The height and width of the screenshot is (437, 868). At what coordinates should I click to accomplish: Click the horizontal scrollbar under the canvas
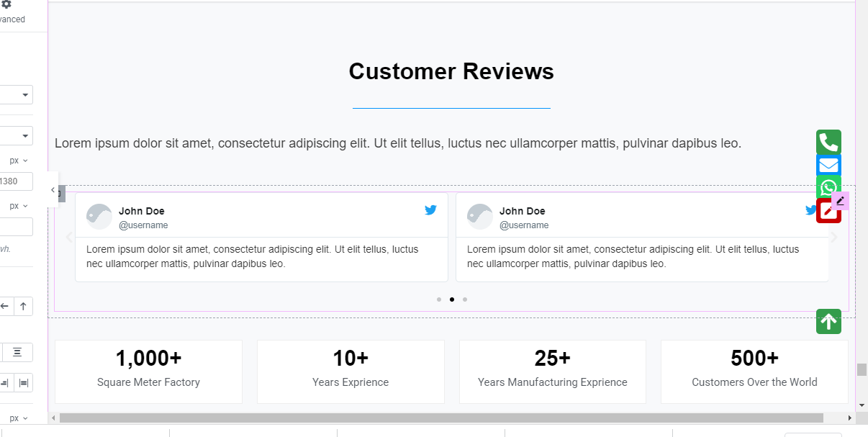point(441,418)
